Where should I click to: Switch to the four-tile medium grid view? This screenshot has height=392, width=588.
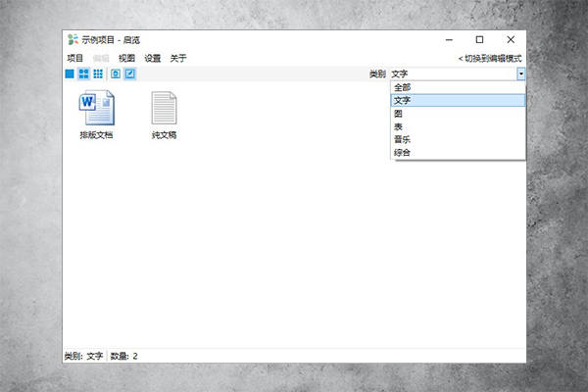(83, 73)
